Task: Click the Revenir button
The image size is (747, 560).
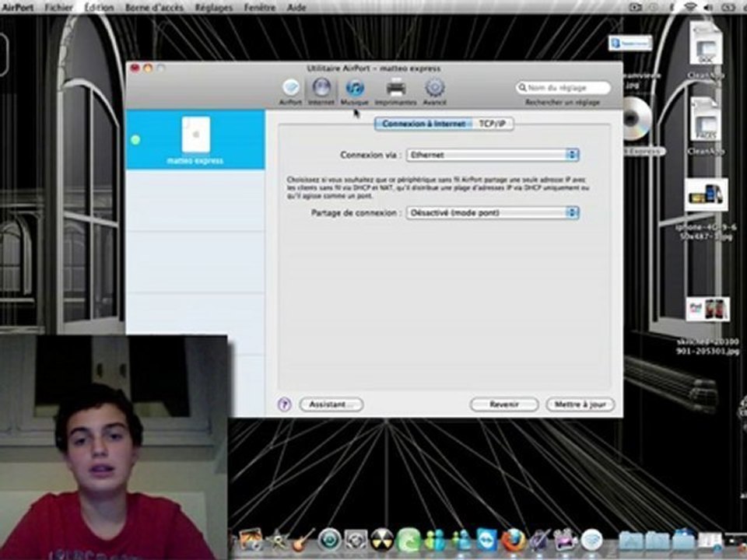Action: click(504, 404)
